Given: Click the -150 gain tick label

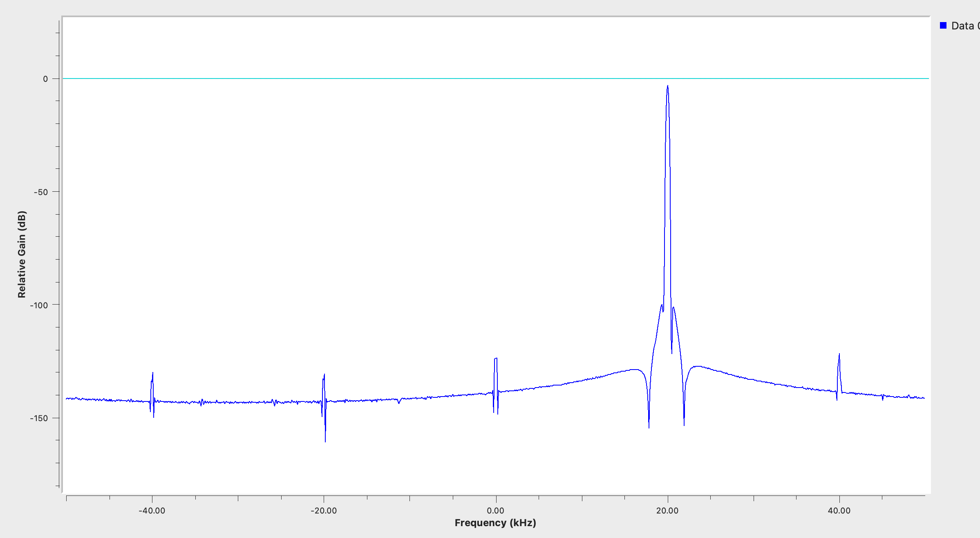Looking at the screenshot, I should [39, 418].
